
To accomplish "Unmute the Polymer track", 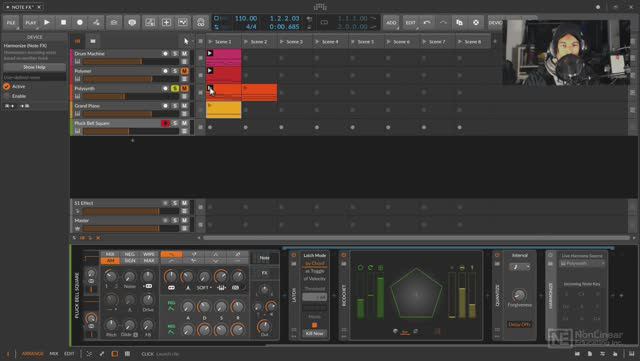I will pos(184,71).
